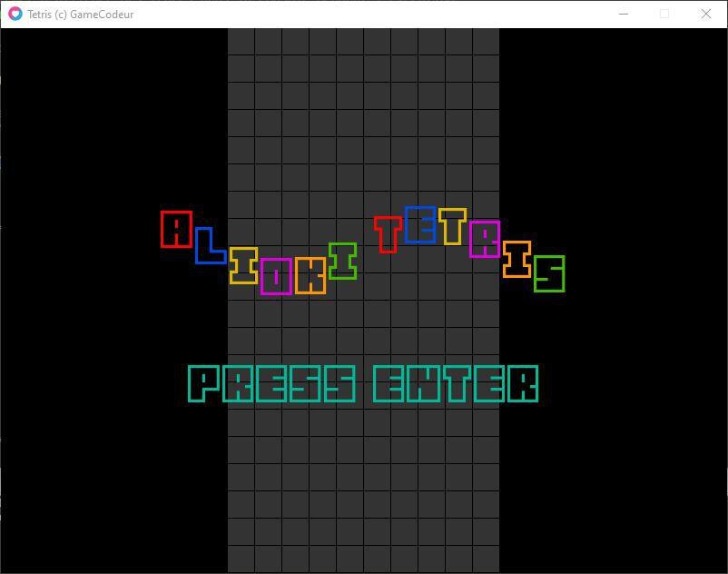Click the red letter T block
The image size is (728, 574).
(x=389, y=234)
